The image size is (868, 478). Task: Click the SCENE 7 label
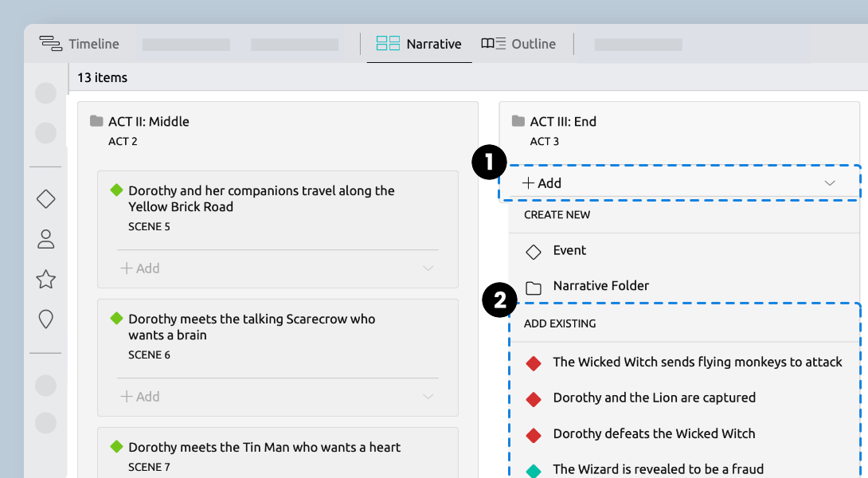pos(149,468)
